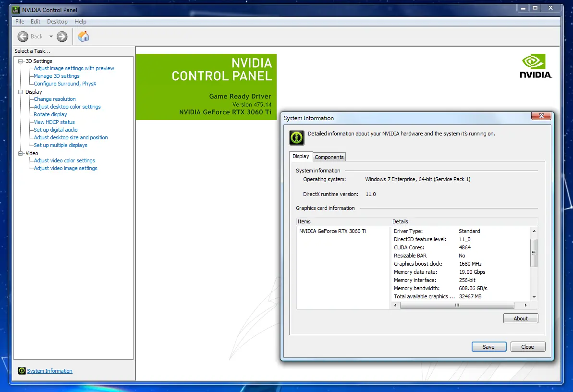Click the green info icon in dialog
Viewport: 573px width, 392px height.
point(297,138)
